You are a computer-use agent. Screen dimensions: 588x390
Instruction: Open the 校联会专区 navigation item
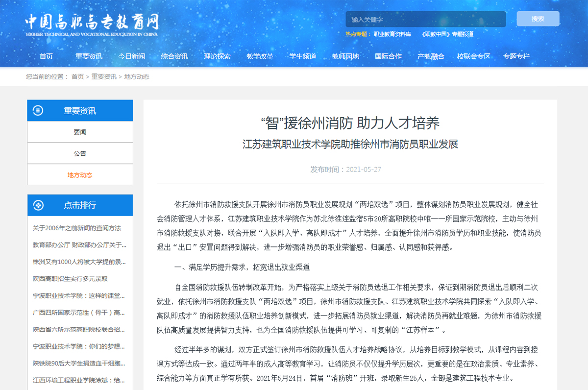(473, 56)
